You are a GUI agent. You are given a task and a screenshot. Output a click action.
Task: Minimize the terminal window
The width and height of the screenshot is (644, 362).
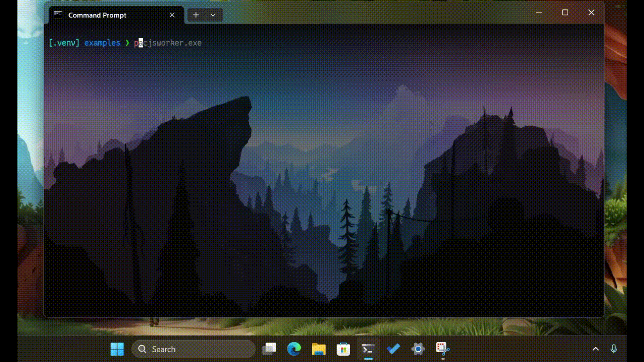pyautogui.click(x=539, y=12)
